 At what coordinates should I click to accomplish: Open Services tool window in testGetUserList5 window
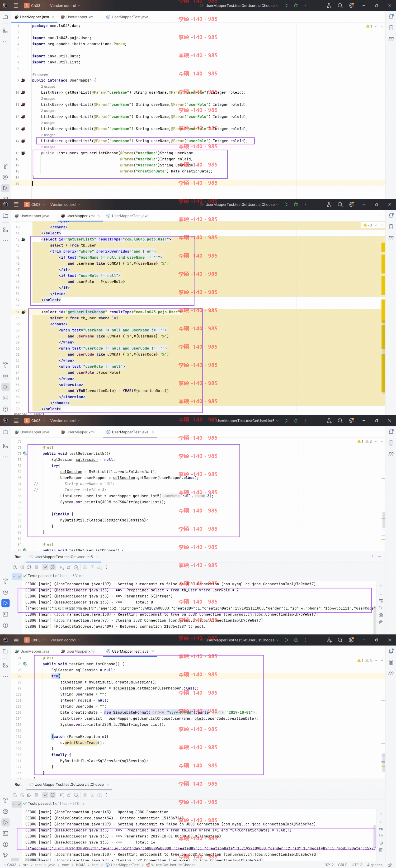[5, 592]
